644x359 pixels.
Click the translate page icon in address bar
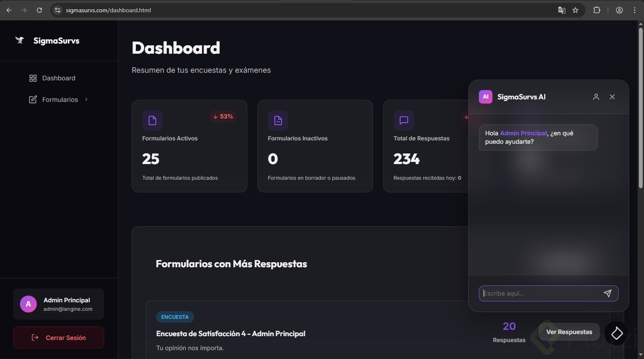click(562, 10)
